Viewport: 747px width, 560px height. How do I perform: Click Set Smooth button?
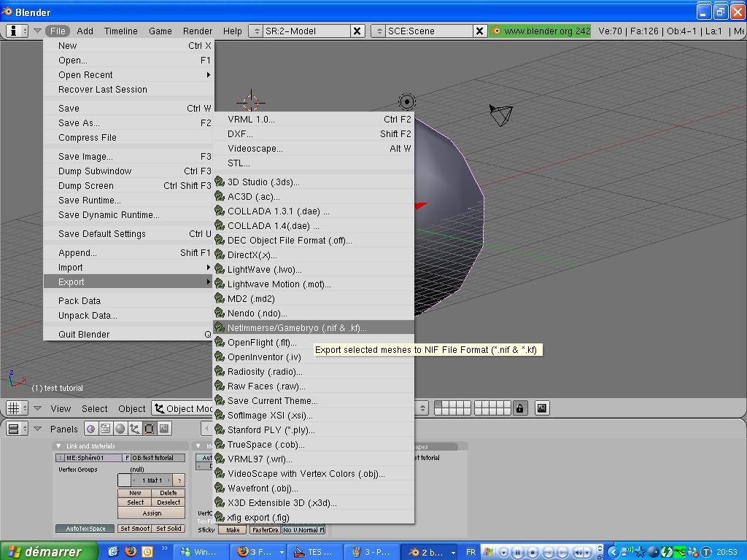pos(135,529)
